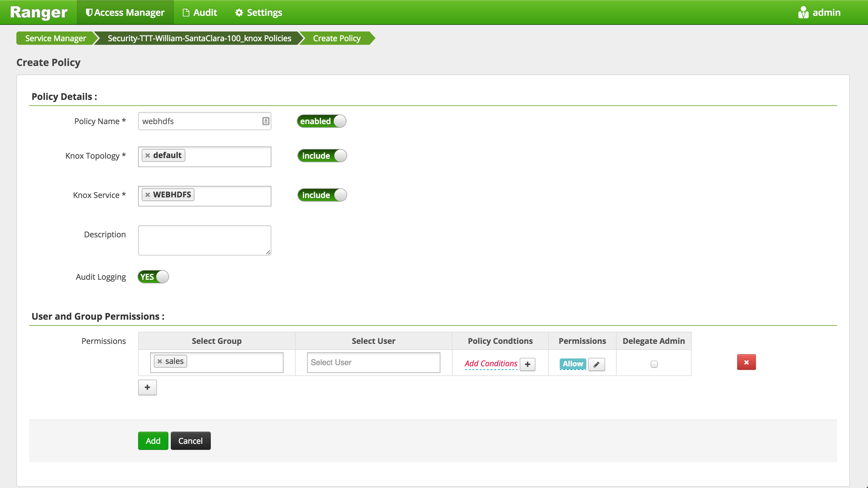
Task: Remove the 'default' topology tag
Action: coord(147,156)
